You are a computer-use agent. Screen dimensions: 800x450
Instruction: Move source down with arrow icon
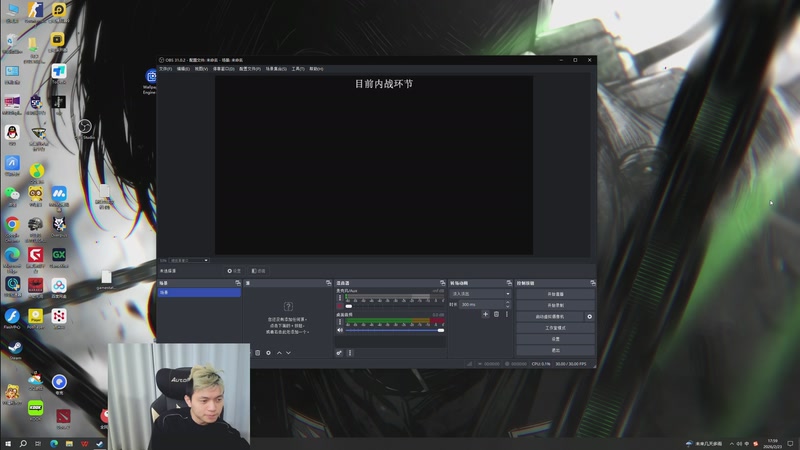pyautogui.click(x=288, y=353)
